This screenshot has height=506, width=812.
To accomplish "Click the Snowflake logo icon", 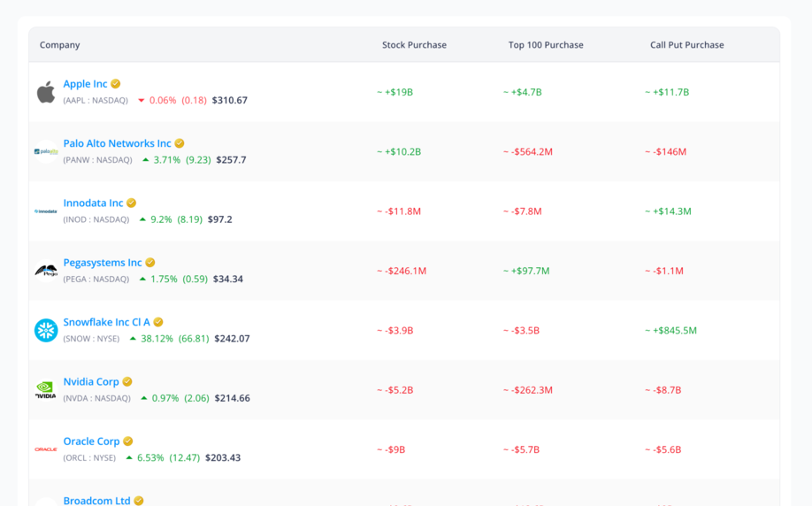I will (46, 331).
